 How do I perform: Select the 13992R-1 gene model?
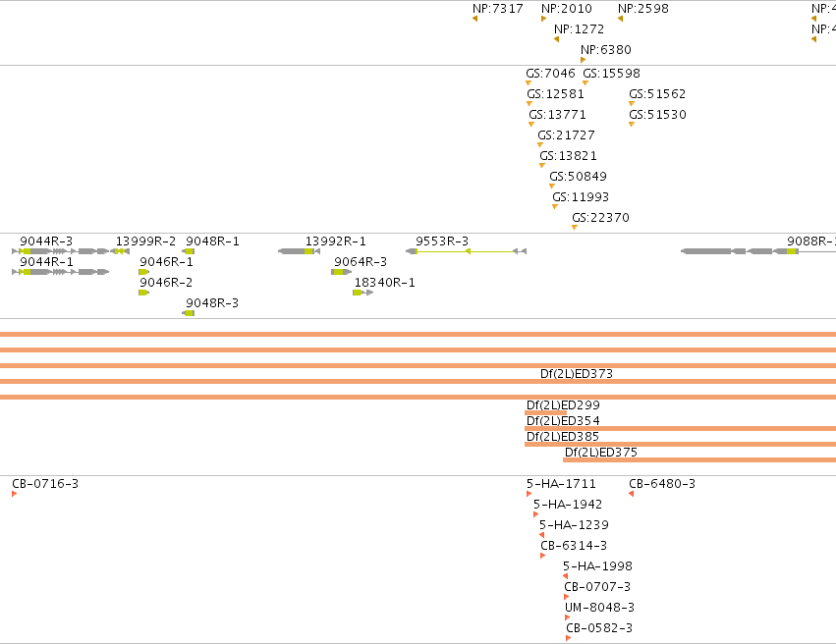point(299,251)
